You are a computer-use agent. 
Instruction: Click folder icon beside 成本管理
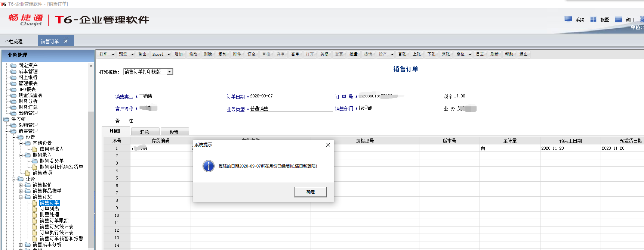click(13, 71)
